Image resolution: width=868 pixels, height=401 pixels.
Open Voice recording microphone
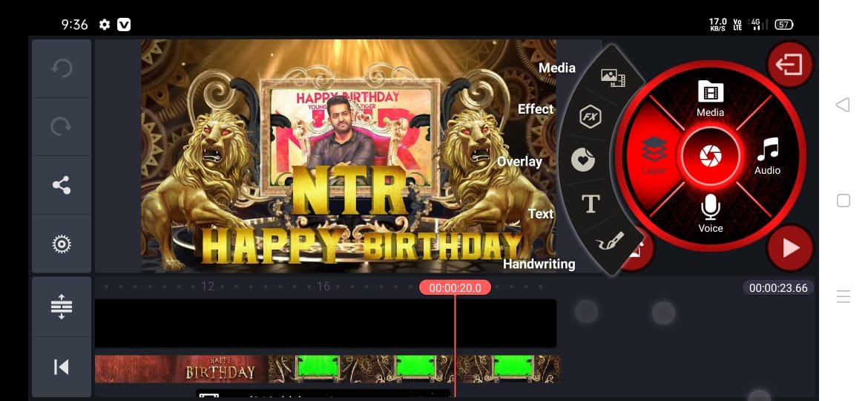coord(710,214)
